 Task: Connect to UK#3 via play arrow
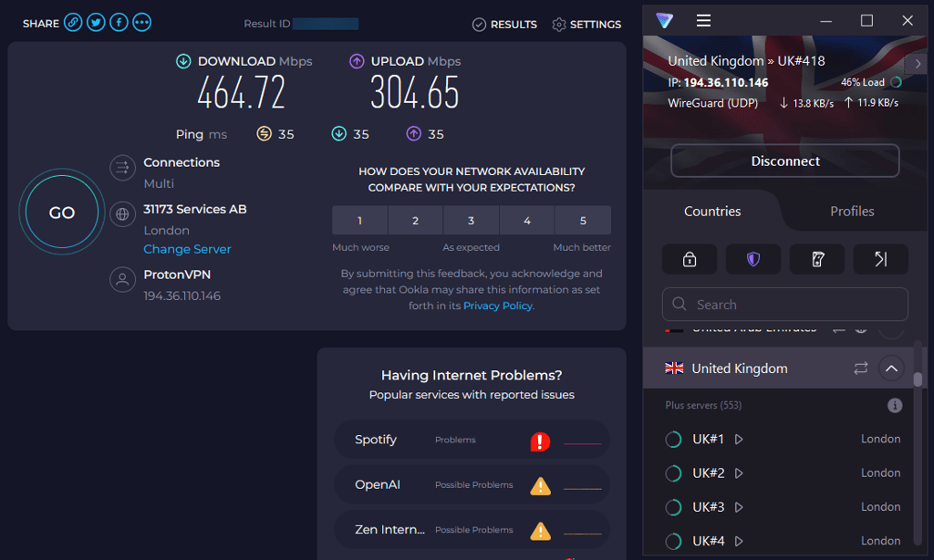tap(739, 508)
